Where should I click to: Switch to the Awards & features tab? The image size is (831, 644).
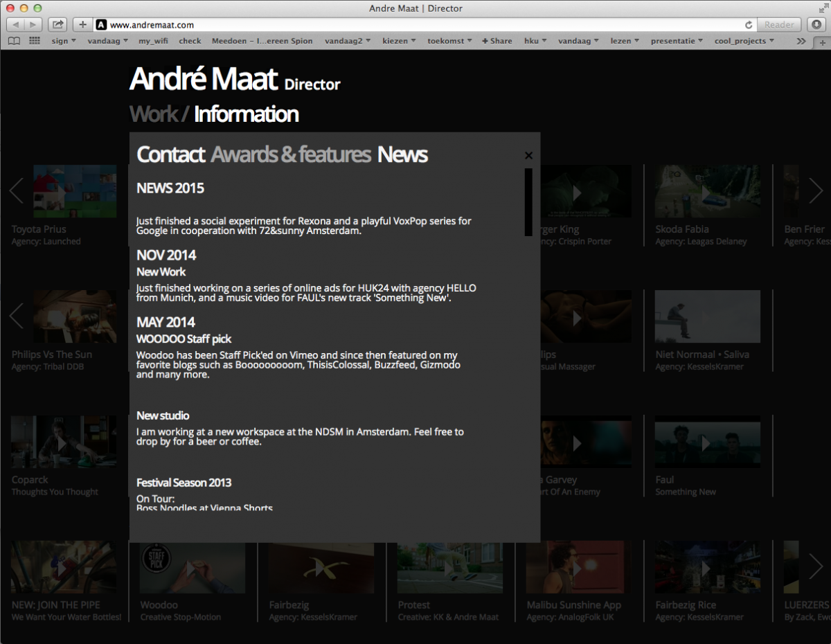[291, 154]
